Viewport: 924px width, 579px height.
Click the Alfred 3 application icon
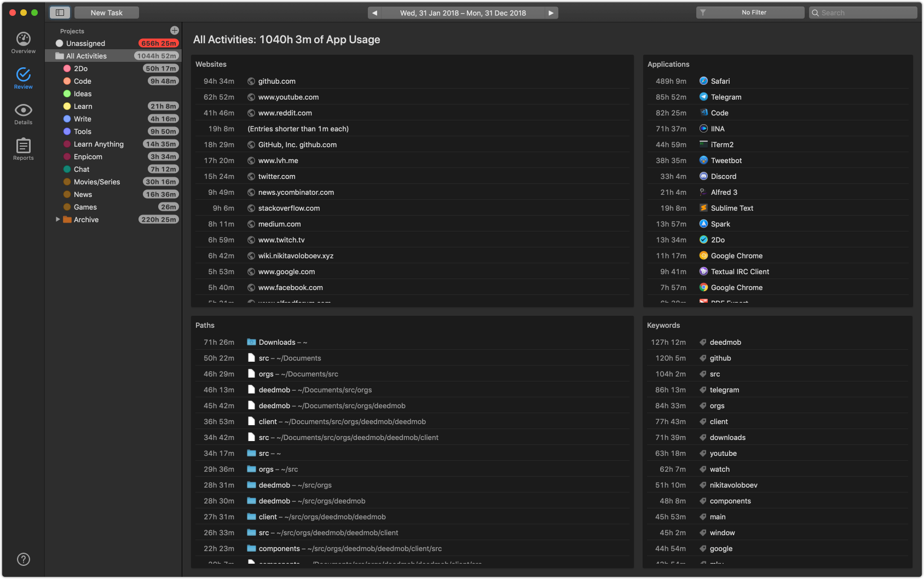click(704, 192)
